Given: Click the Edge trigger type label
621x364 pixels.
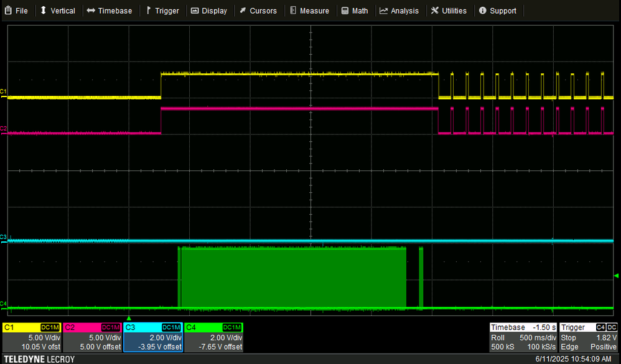Looking at the screenshot, I should [569, 347].
